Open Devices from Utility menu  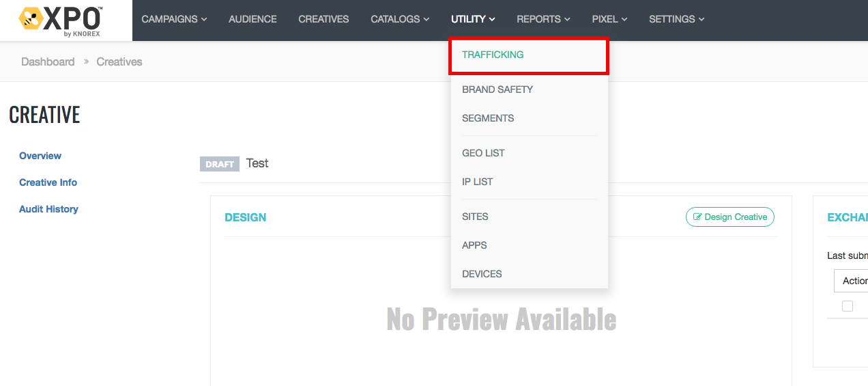[x=482, y=274]
